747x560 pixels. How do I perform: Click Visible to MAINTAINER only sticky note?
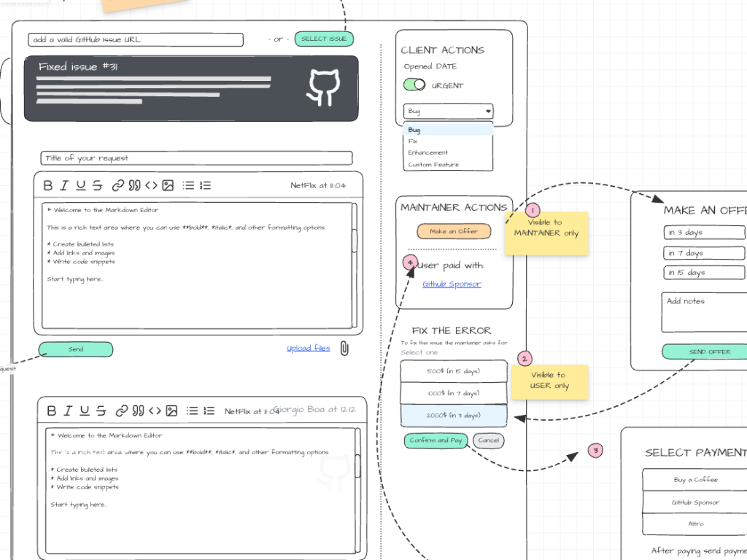[546, 233]
